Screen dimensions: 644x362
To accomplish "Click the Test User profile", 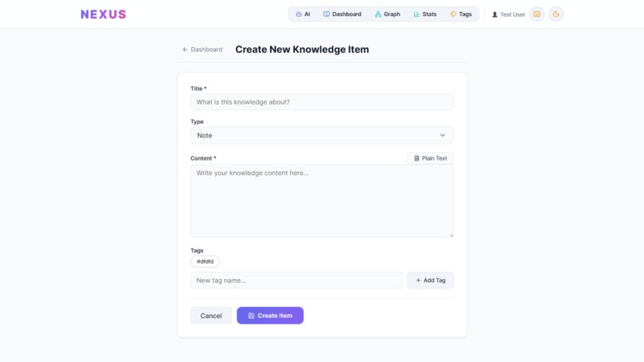I will 508,14.
